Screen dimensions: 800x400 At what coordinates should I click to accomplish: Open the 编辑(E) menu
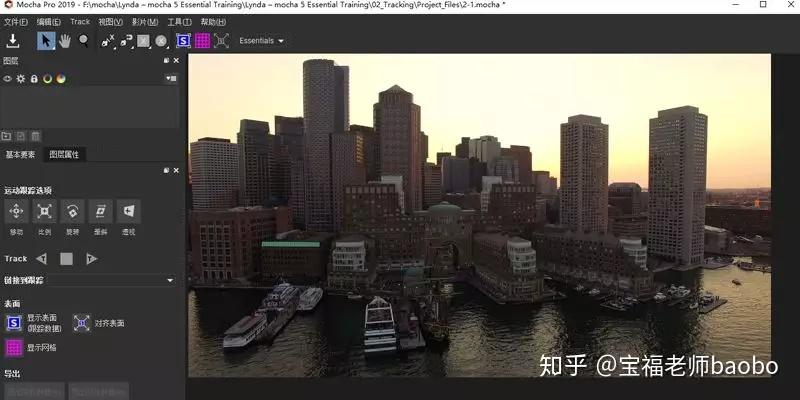click(48, 22)
